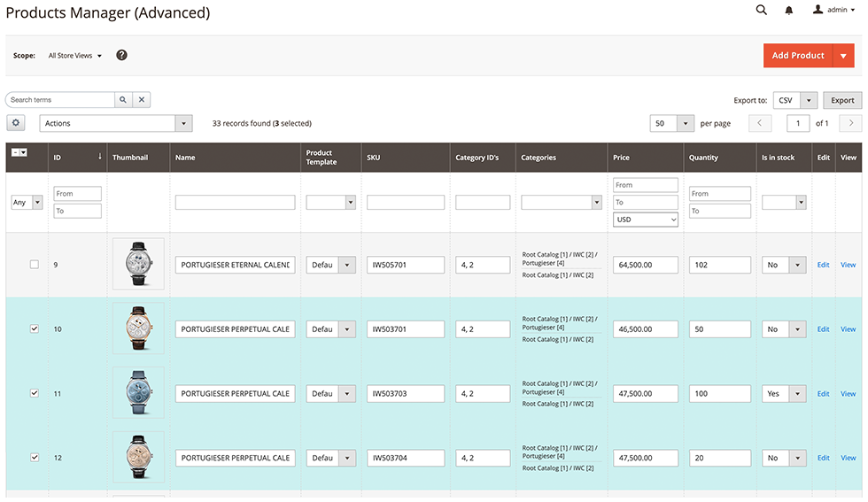Open Product Template dropdown for ID 11
This screenshot has width=868, height=502.
331,393
